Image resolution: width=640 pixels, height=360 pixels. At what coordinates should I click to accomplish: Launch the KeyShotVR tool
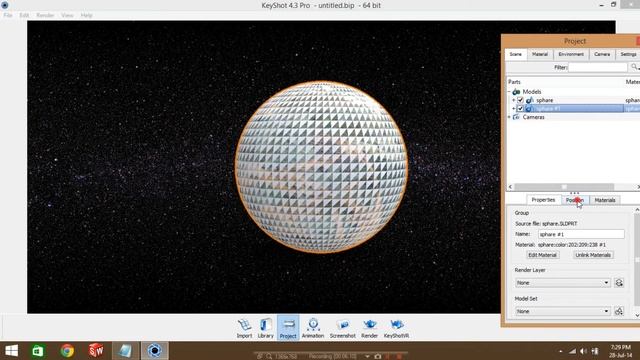(x=396, y=328)
